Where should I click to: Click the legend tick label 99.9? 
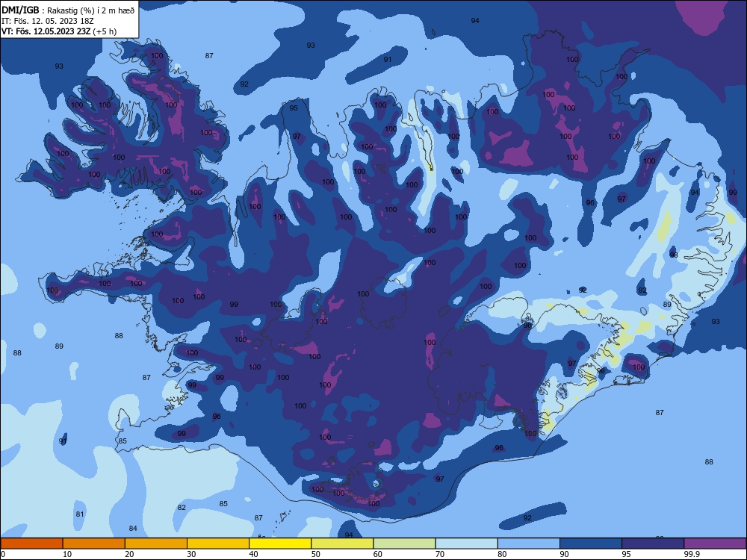coord(692,554)
